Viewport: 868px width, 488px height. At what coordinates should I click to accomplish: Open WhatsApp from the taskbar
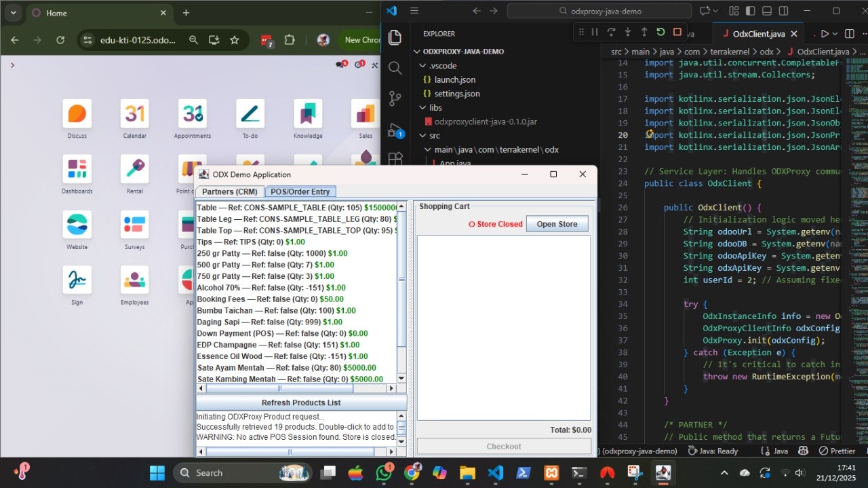pos(384,472)
